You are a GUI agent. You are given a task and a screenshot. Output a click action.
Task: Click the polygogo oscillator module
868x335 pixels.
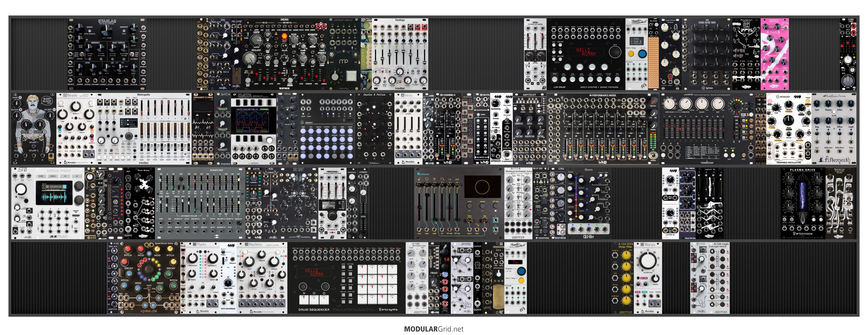[459, 203]
